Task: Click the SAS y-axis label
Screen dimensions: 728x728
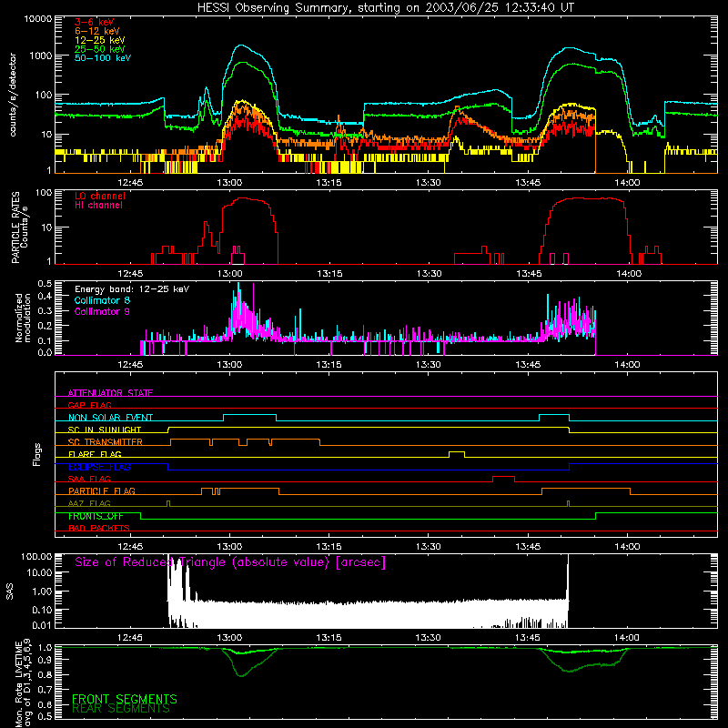Action: tap(10, 591)
